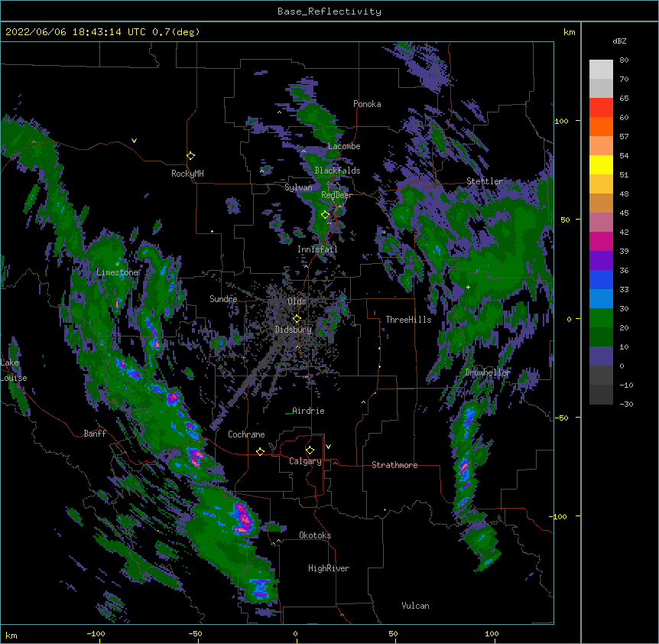Select the light blue 33-30 legend swatch
This screenshot has height=644, width=659.
point(601,299)
